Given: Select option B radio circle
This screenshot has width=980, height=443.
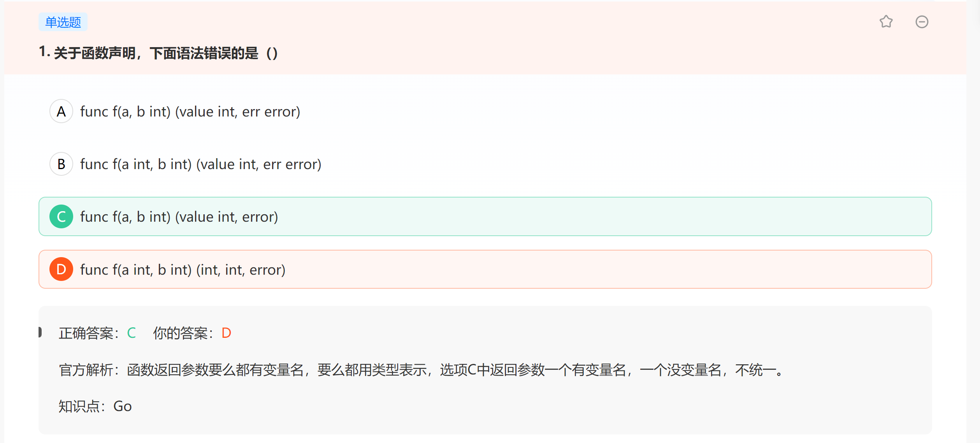Looking at the screenshot, I should 61,164.
